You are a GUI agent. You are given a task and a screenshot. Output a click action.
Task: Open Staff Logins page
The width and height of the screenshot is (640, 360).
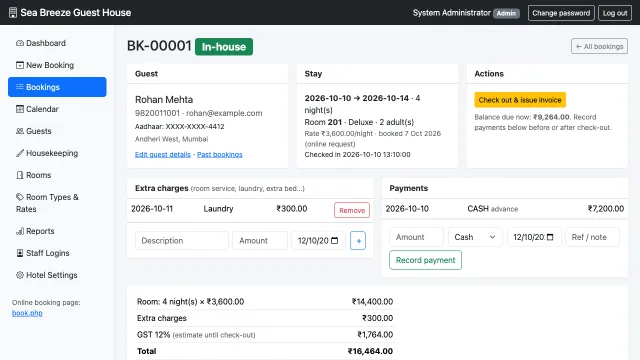pos(57,253)
